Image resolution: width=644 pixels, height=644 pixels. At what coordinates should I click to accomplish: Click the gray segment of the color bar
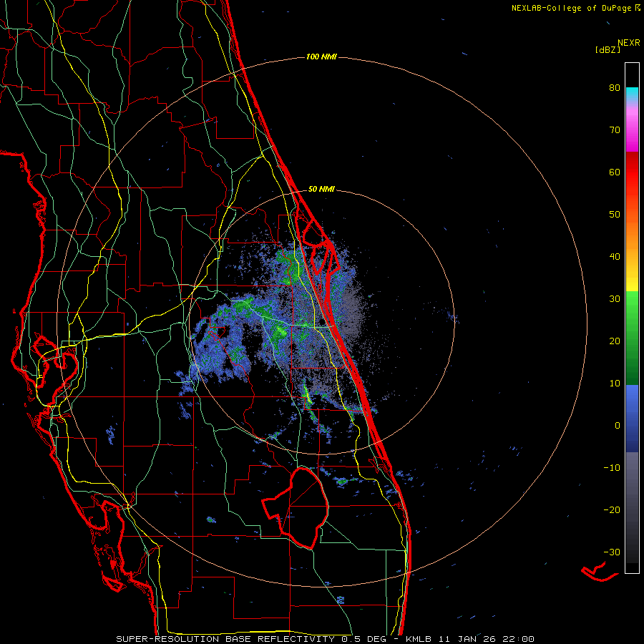click(x=632, y=507)
